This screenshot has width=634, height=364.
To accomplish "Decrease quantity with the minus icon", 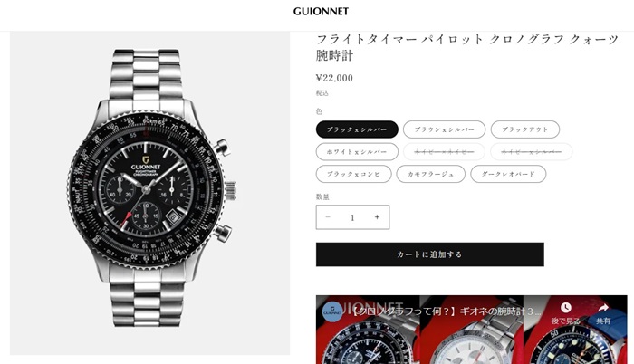I will 328,217.
